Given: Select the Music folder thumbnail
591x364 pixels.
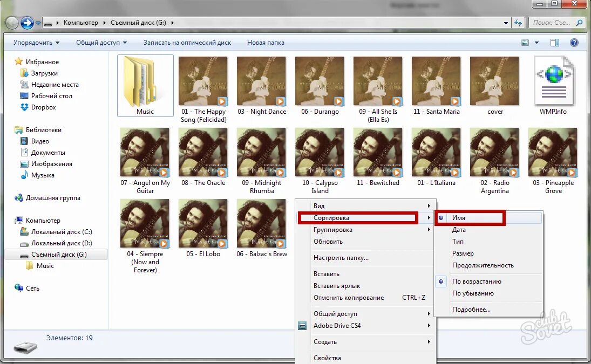Looking at the screenshot, I should pyautogui.click(x=145, y=85).
